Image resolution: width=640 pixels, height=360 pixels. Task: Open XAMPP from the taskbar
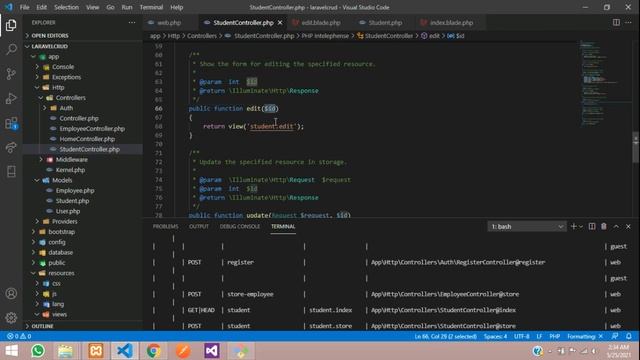pyautogui.click(x=96, y=351)
